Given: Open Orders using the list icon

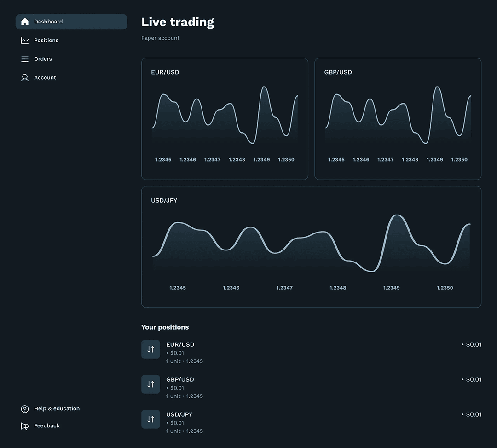Looking at the screenshot, I should (24, 58).
